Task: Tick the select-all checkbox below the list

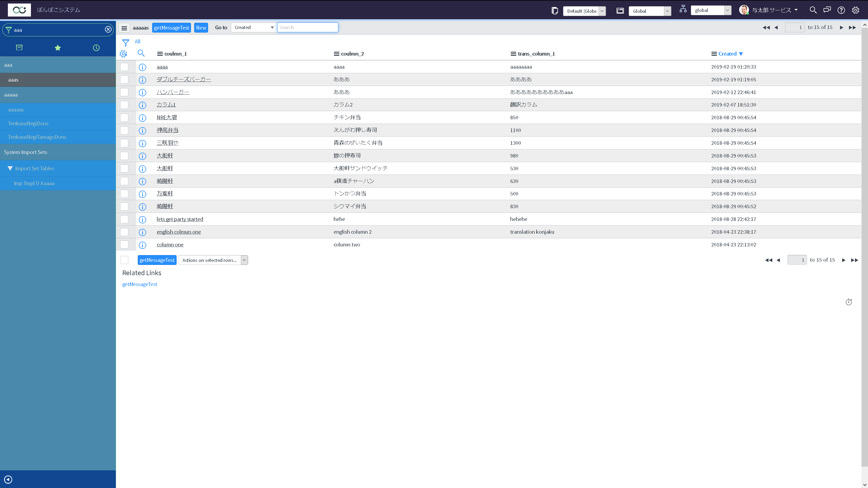Action: [x=124, y=260]
